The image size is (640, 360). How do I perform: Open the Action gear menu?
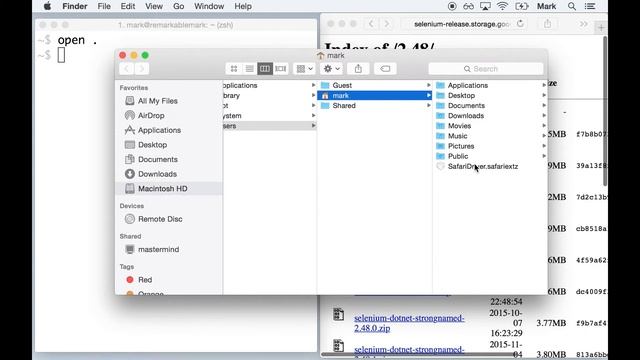pyautogui.click(x=331, y=69)
